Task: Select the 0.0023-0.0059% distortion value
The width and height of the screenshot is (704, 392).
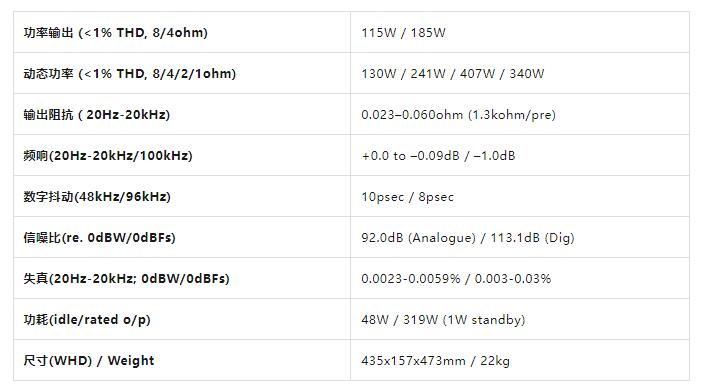Action: tap(410, 279)
